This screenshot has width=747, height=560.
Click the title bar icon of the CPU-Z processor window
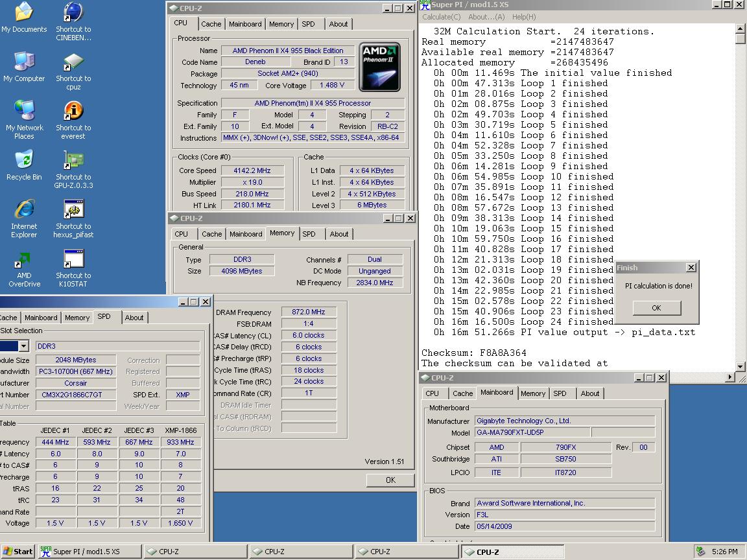pos(173,8)
